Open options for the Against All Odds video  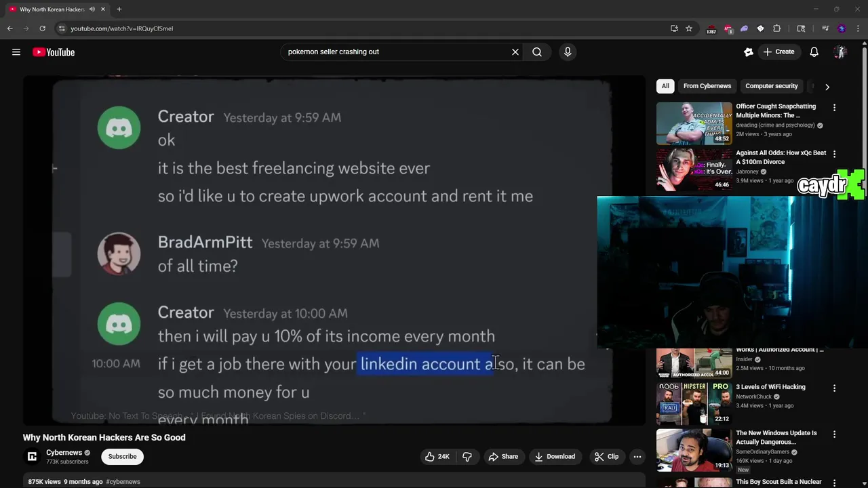pos(834,154)
